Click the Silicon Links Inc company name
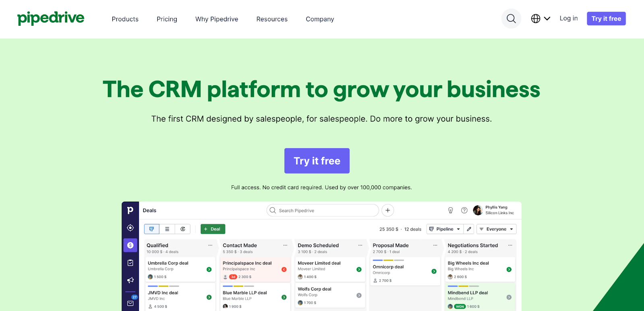Viewport: 644px width, 311px height. [500, 213]
